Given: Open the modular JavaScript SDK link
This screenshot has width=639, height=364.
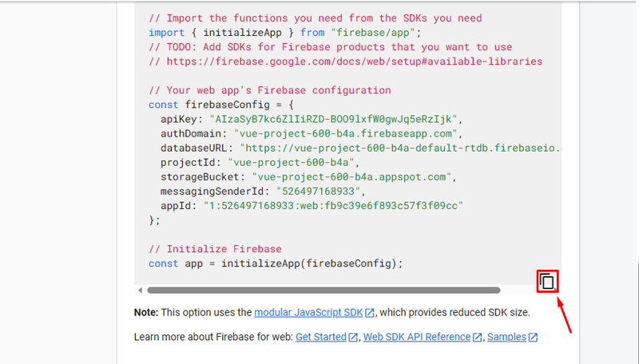Looking at the screenshot, I should 308,312.
